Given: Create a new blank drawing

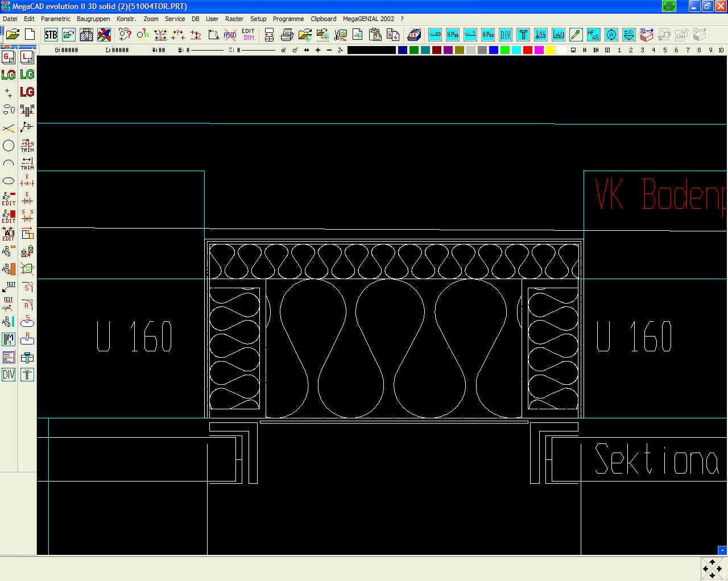Looking at the screenshot, I should pyautogui.click(x=30, y=35).
